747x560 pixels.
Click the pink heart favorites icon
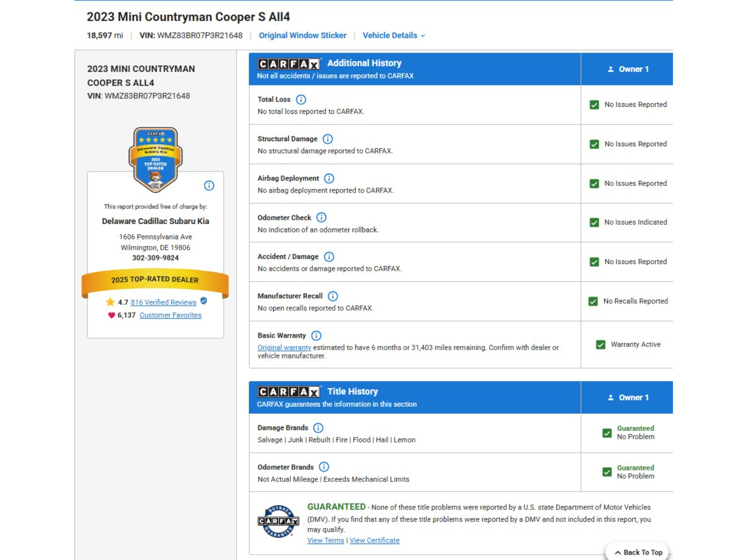[x=112, y=315]
